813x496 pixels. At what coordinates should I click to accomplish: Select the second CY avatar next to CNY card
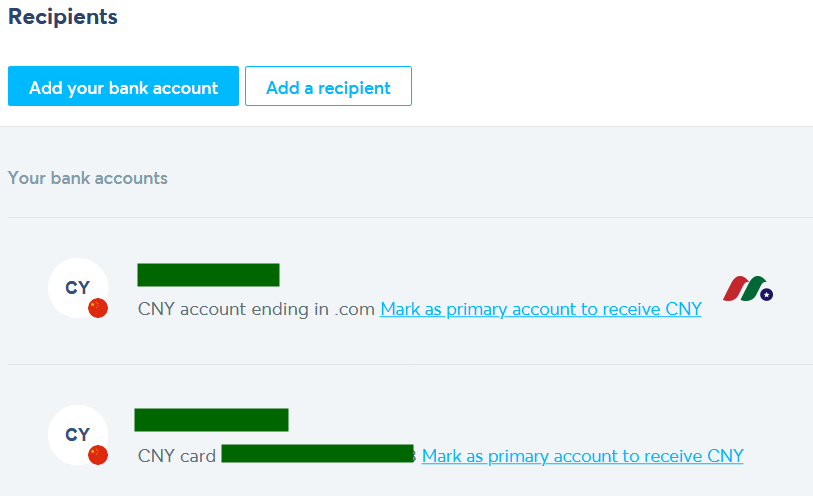click(x=78, y=435)
